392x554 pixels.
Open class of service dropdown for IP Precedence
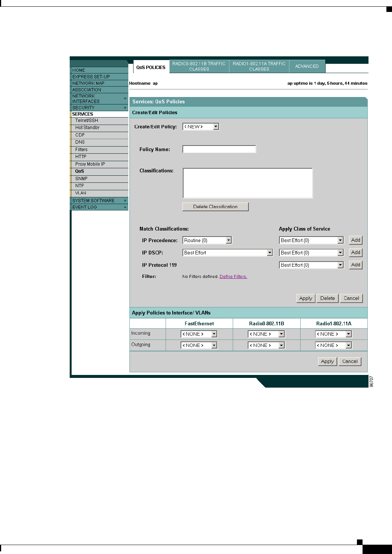click(311, 241)
